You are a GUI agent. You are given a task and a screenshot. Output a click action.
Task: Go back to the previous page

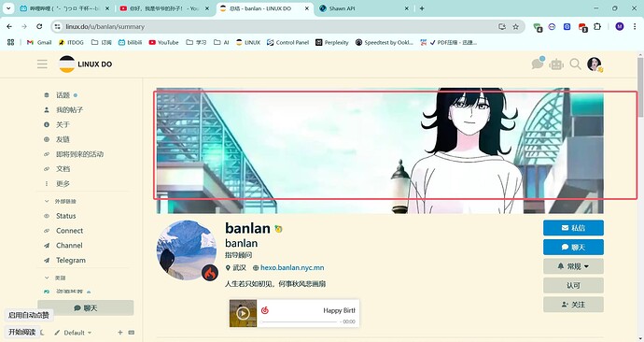[x=9, y=26]
